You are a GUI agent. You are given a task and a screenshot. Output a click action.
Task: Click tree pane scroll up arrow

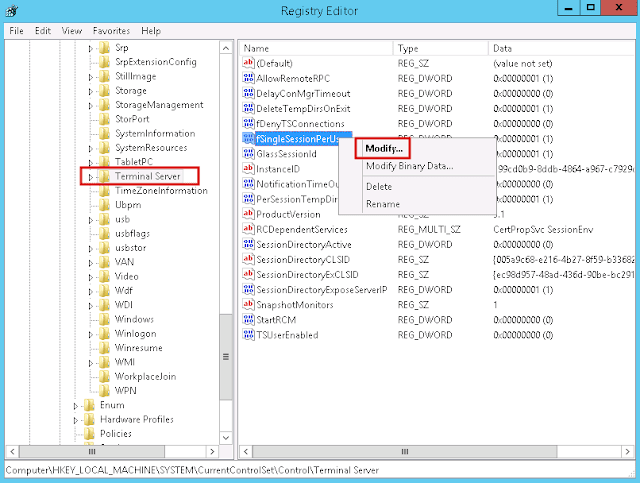[x=226, y=48]
